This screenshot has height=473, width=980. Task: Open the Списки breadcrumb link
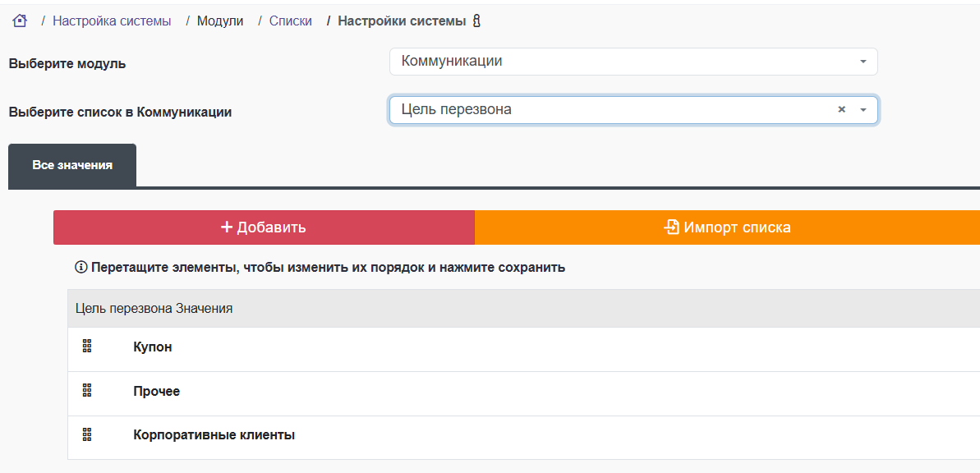coord(291,21)
